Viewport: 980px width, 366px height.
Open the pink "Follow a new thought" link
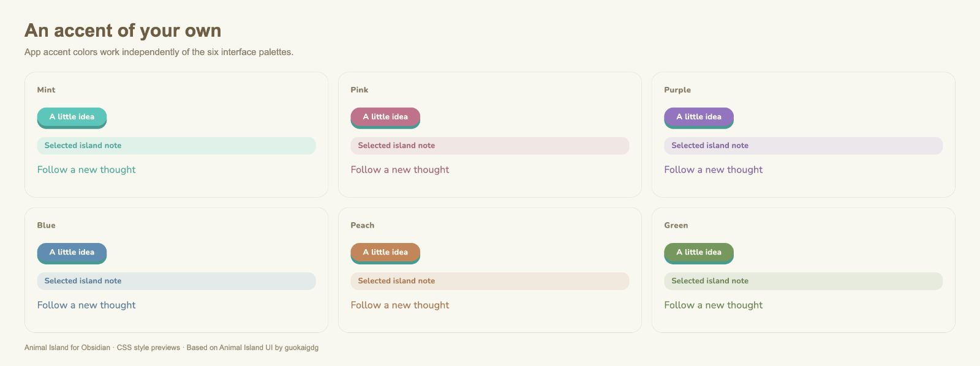point(400,170)
